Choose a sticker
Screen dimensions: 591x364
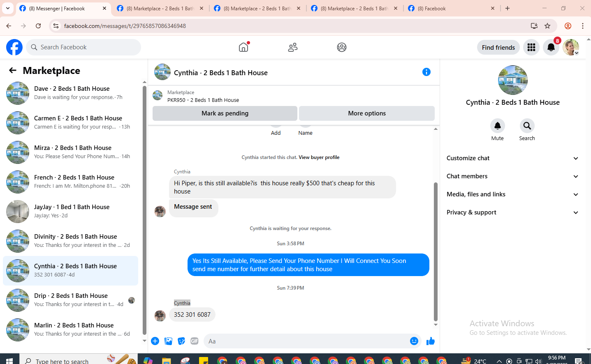pos(181,341)
